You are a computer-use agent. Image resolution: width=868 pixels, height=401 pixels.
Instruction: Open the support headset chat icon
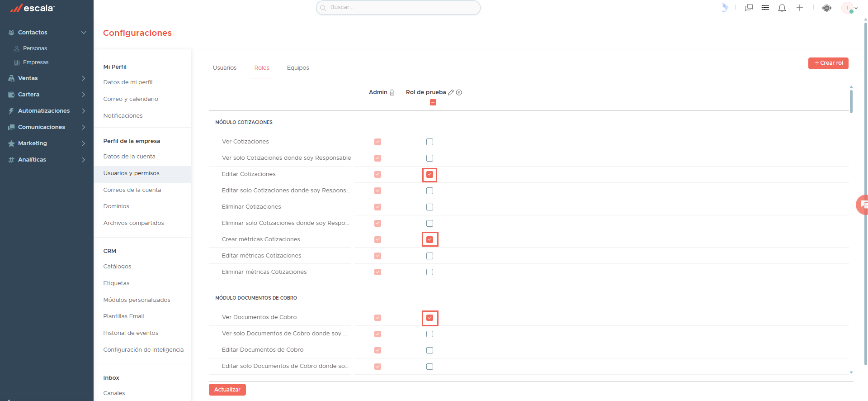tap(827, 8)
